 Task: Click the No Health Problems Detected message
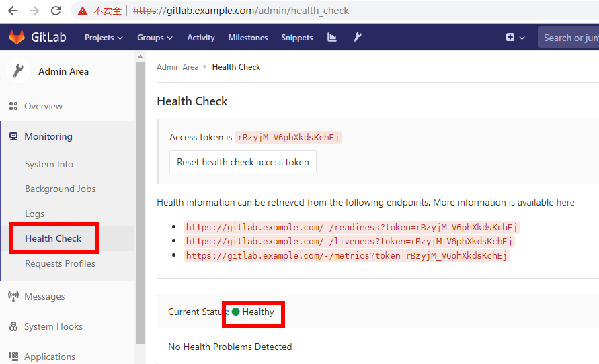(x=230, y=347)
